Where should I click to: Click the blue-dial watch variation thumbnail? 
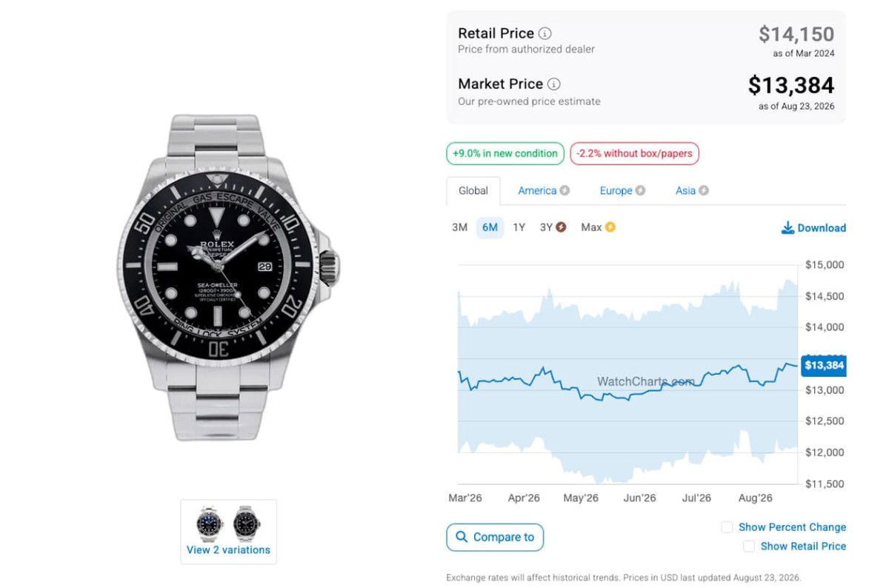pyautogui.click(x=210, y=524)
